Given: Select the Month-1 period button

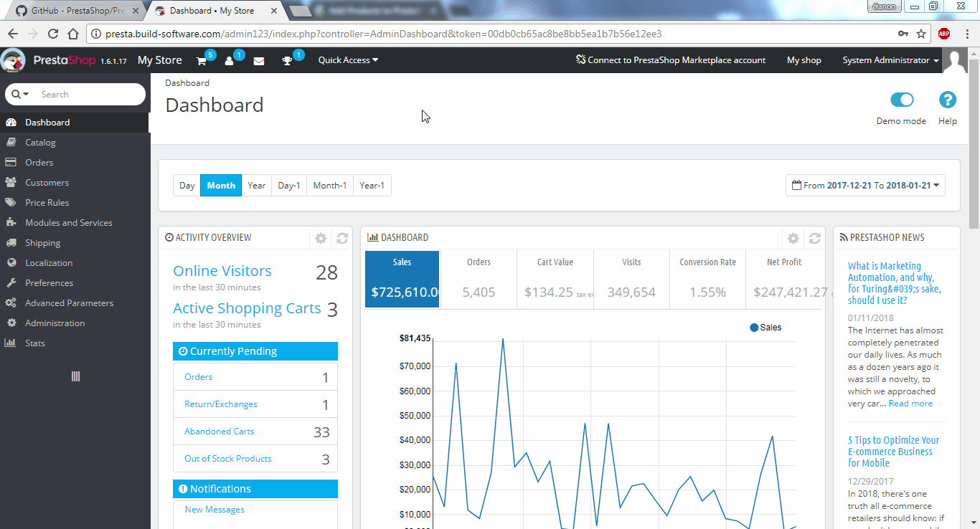Looking at the screenshot, I should (x=330, y=185).
